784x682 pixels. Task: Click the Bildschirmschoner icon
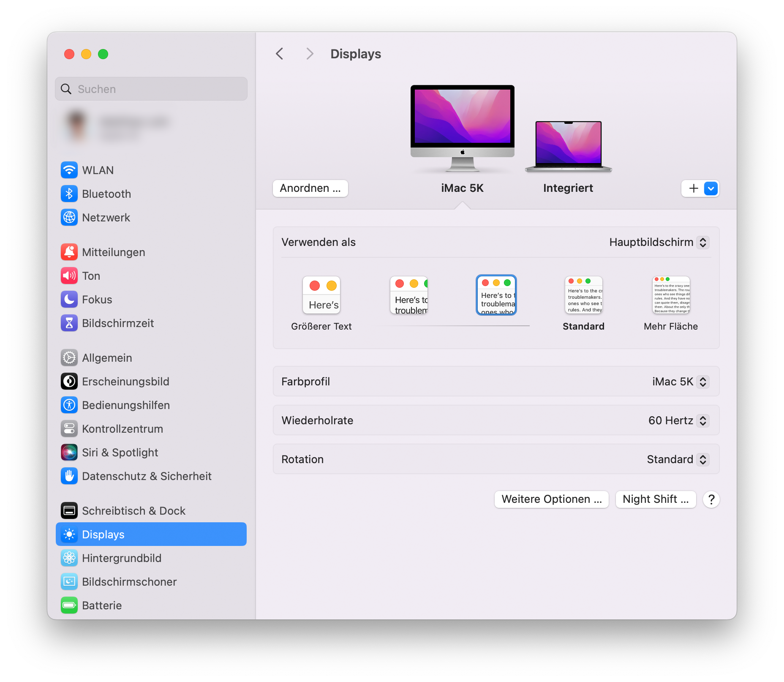coord(69,582)
